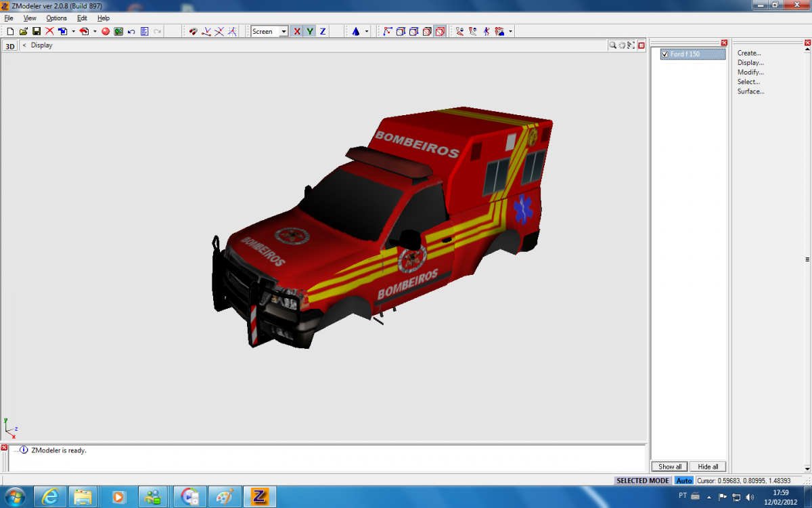
Task: Toggle the snap to vertex icon
Action: point(206,31)
